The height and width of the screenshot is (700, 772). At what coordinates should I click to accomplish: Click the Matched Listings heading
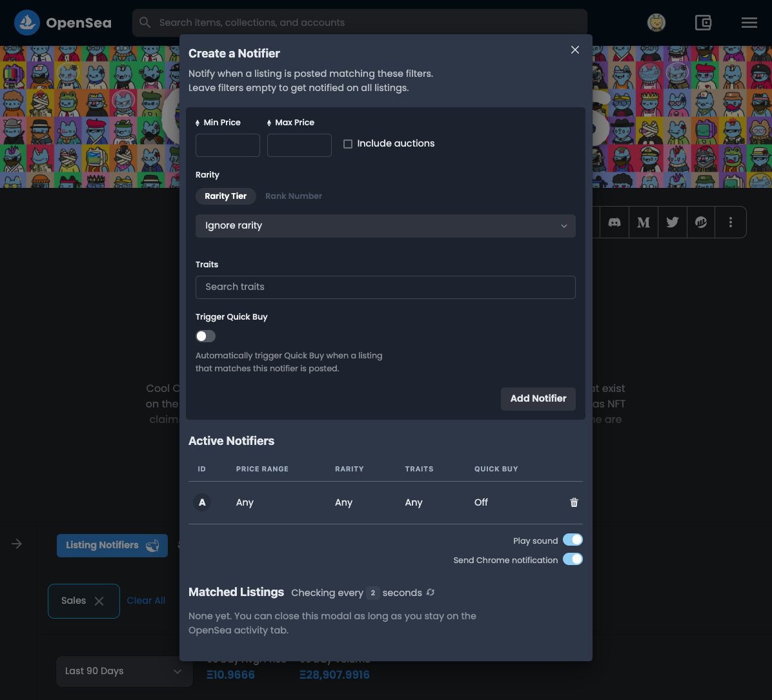pos(236,592)
